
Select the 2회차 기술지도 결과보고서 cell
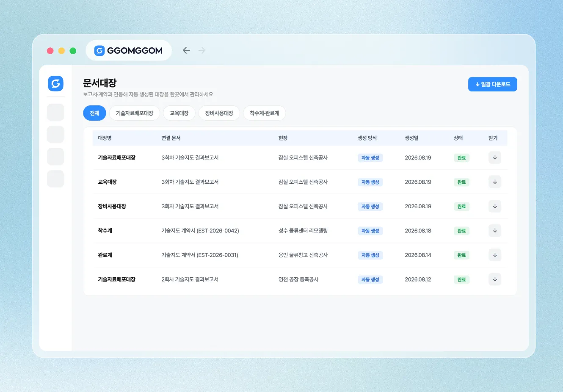click(190, 279)
